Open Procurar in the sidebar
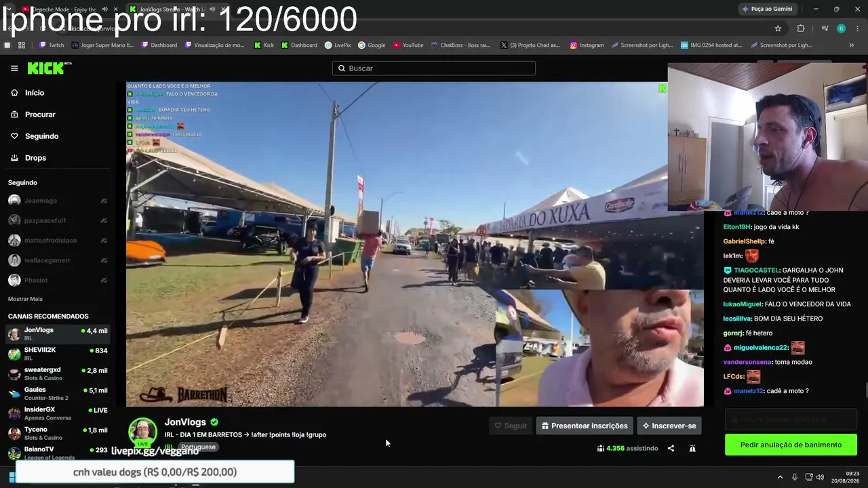Screen dimensions: 868x488 pos(40,115)
